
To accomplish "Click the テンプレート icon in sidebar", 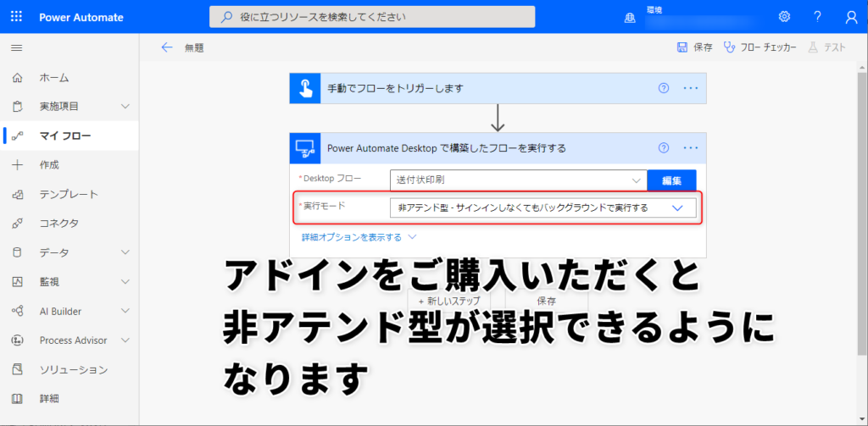I will click(17, 194).
